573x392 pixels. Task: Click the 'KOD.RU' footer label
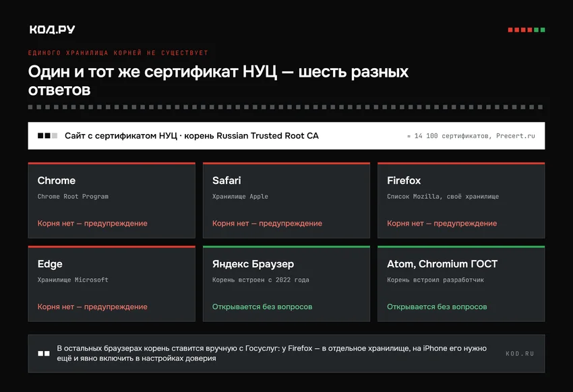click(x=520, y=354)
